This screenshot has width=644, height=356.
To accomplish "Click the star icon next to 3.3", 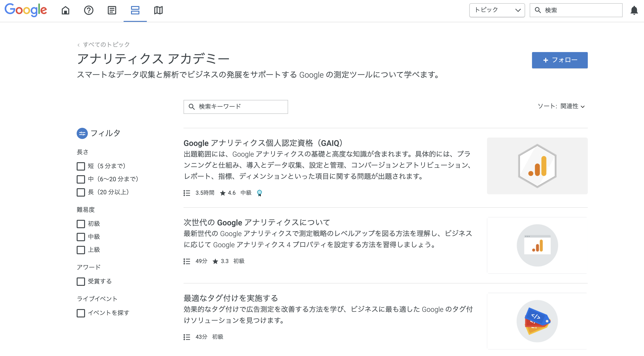I will tap(215, 261).
